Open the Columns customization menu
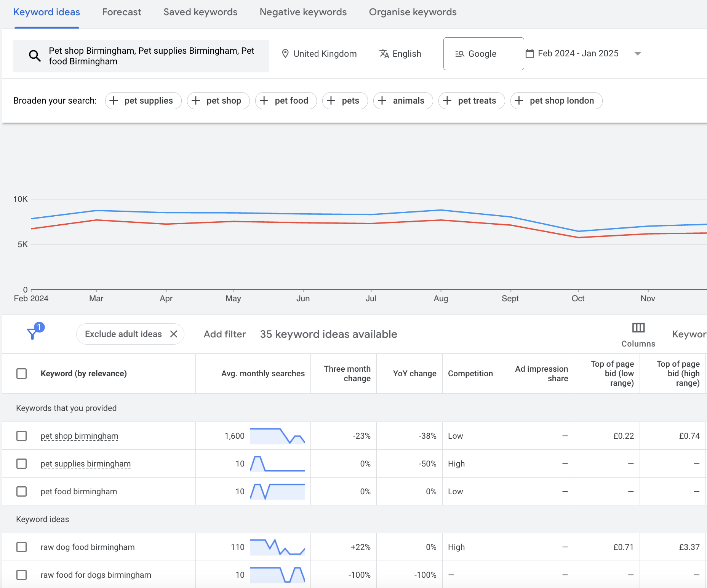 pos(638,334)
